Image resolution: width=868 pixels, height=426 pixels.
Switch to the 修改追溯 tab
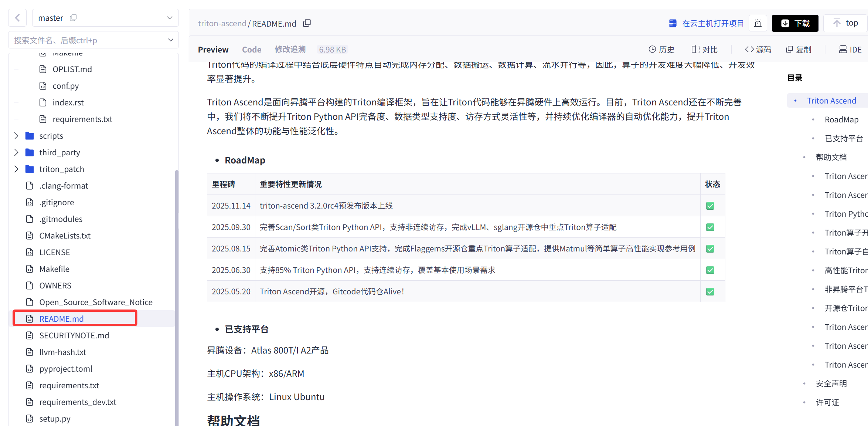290,50
